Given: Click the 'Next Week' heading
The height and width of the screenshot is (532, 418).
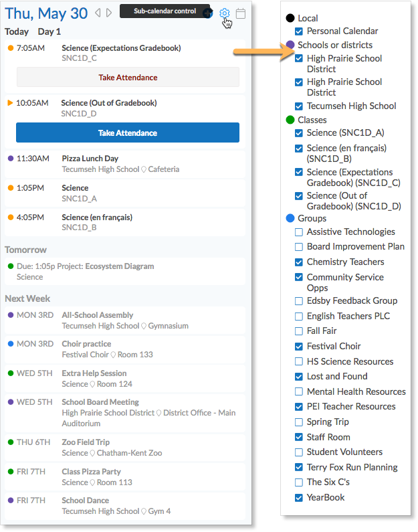Looking at the screenshot, I should pyautogui.click(x=27, y=298).
